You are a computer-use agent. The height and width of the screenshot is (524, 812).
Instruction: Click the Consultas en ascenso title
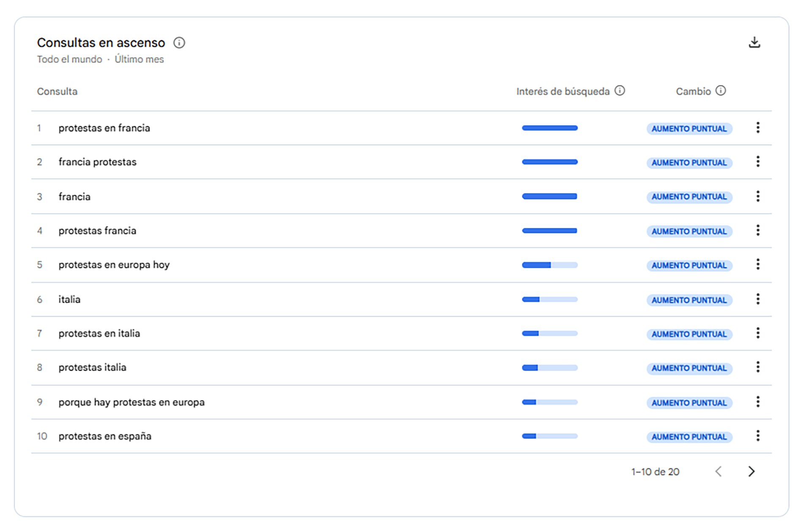click(x=101, y=43)
